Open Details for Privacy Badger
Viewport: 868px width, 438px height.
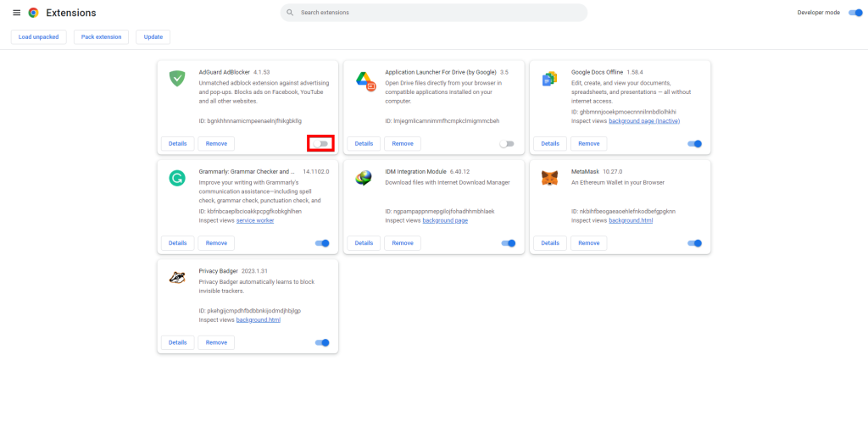178,343
